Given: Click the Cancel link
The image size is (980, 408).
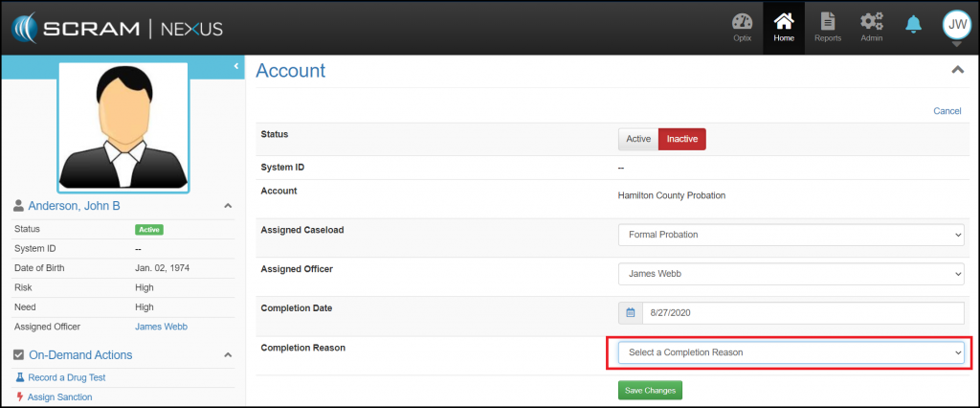Looking at the screenshot, I should coord(947,111).
